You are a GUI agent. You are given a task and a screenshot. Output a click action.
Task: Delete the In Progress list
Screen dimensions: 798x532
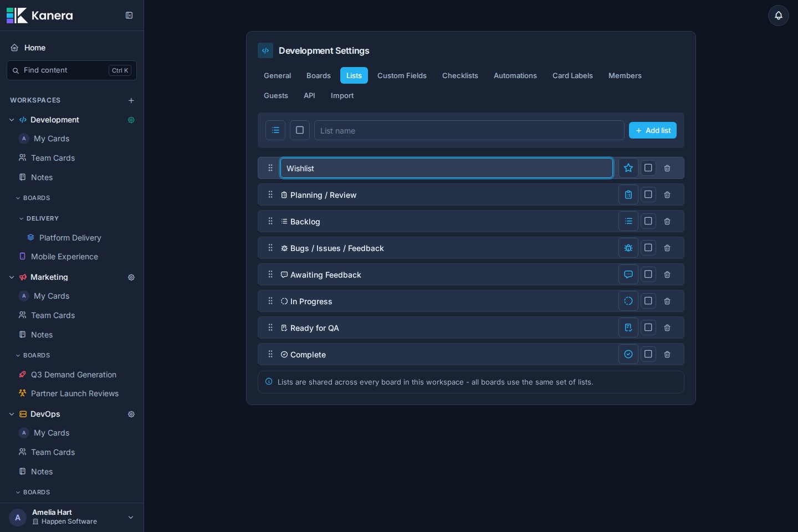[667, 301]
